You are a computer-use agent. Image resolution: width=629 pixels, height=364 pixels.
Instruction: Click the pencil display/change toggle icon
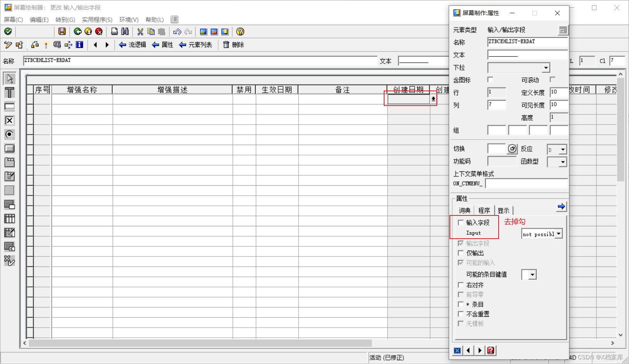tap(8, 45)
